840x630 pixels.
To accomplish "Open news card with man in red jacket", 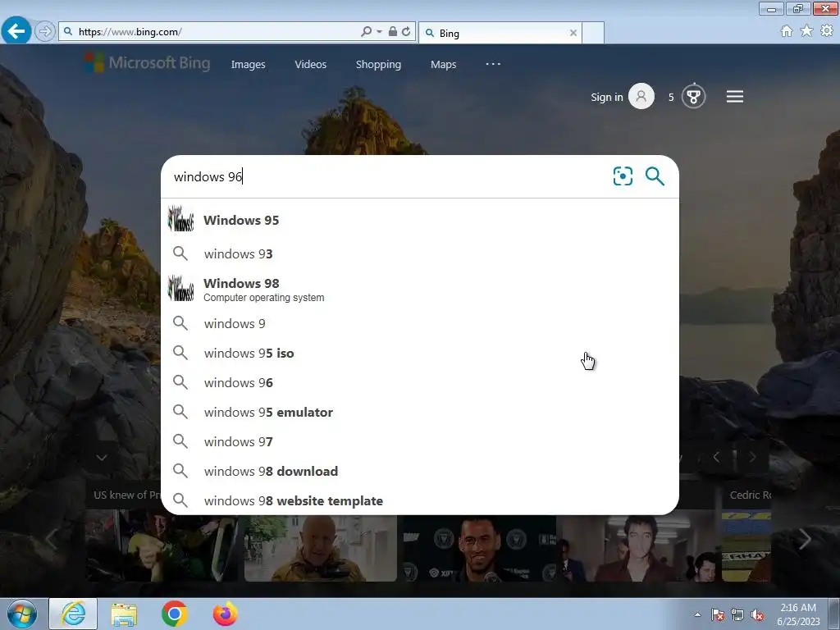I will [x=637, y=548].
